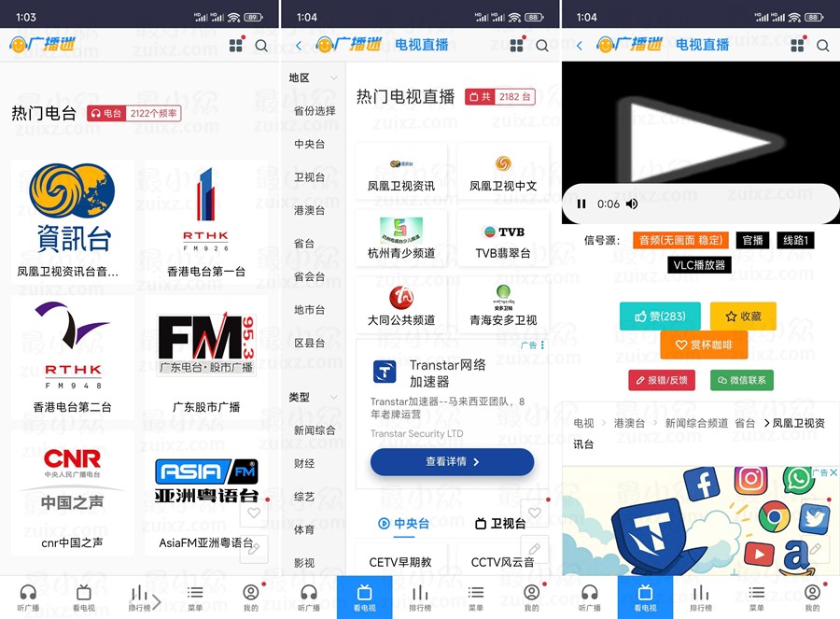This screenshot has height=619, width=840.
Task: Like the channel with 赞(283) button
Action: [660, 317]
